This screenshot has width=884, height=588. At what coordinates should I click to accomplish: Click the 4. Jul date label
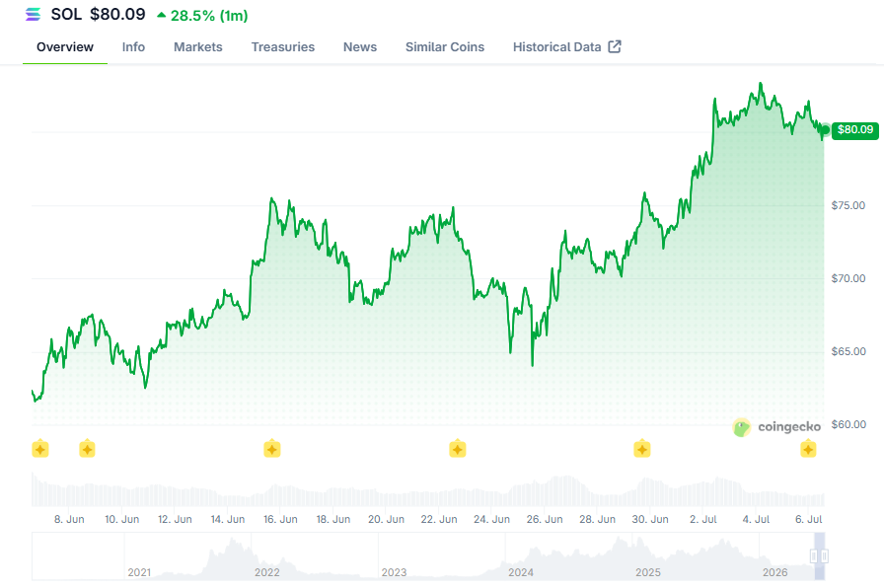(756, 519)
